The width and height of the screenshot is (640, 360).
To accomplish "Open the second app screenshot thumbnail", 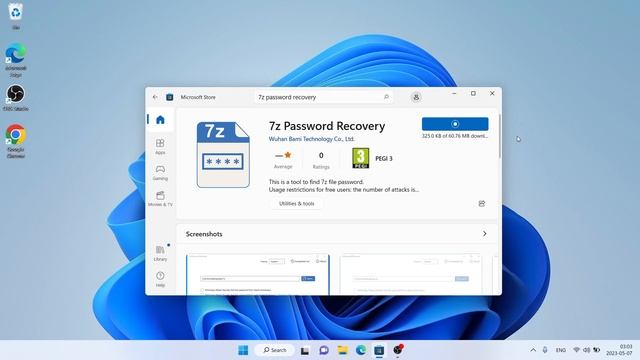I will tap(411, 274).
